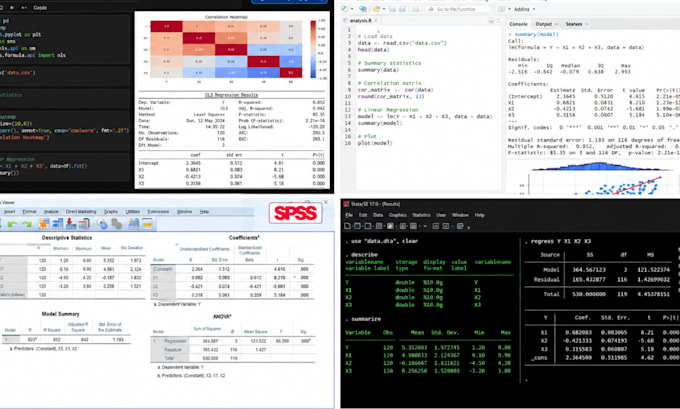Image resolution: width=680 pixels, height=409 pixels.
Task: Click the red download-arrow icon in SPSS toolbar
Action: (71, 223)
